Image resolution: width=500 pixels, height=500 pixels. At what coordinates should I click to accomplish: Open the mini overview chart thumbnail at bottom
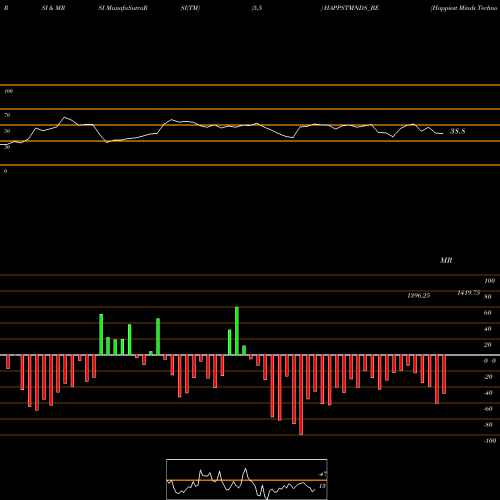click(247, 479)
